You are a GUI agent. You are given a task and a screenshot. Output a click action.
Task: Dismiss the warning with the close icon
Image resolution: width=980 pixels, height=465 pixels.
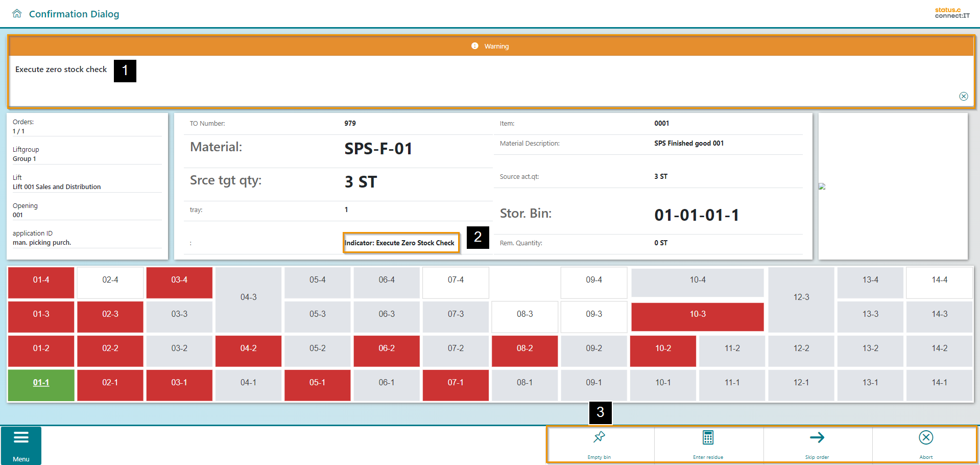point(963,97)
